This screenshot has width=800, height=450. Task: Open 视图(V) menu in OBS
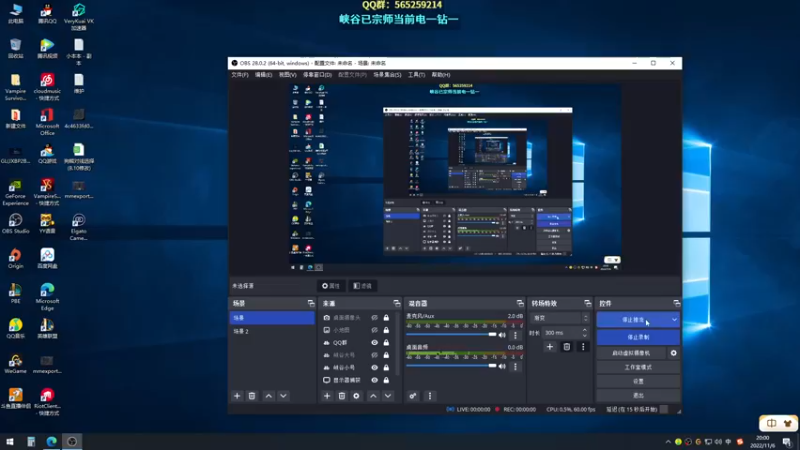coord(287,75)
